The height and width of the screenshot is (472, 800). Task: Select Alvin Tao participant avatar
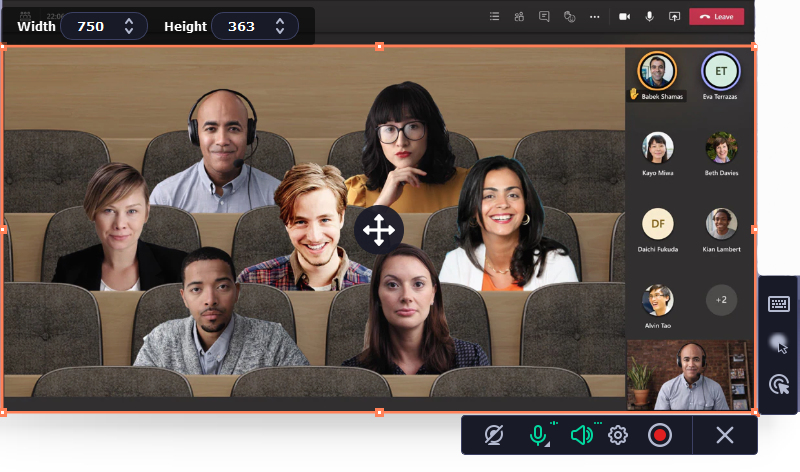point(657,300)
